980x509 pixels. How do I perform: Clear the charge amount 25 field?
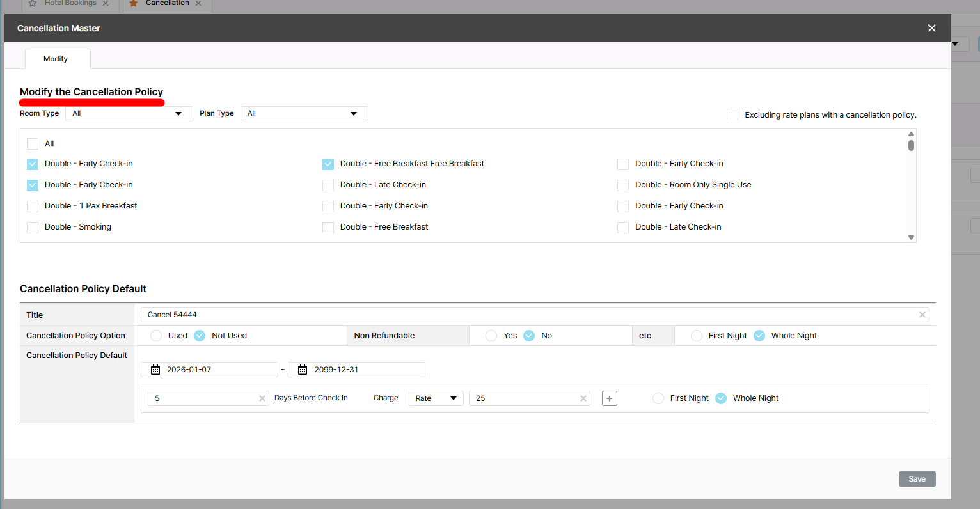pos(583,398)
